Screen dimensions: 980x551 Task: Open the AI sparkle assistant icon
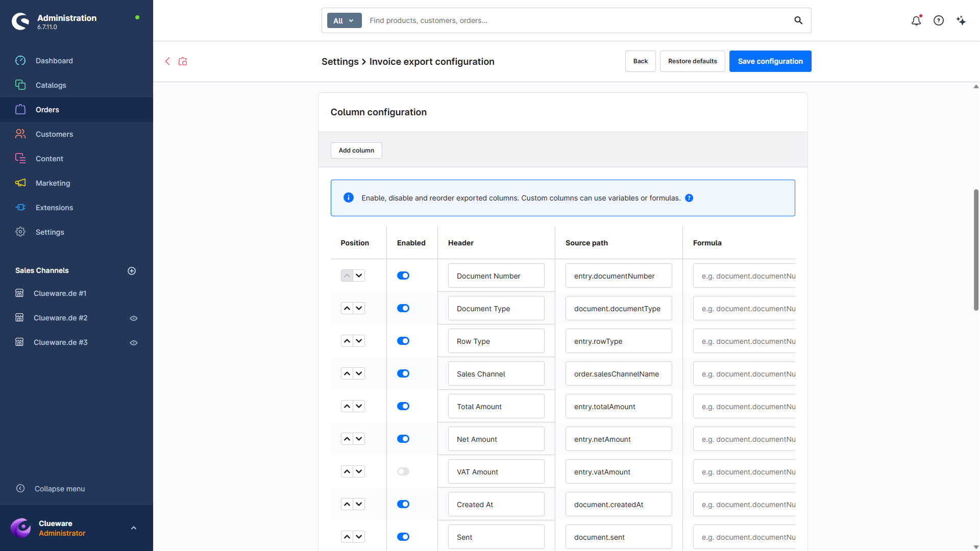click(961, 20)
